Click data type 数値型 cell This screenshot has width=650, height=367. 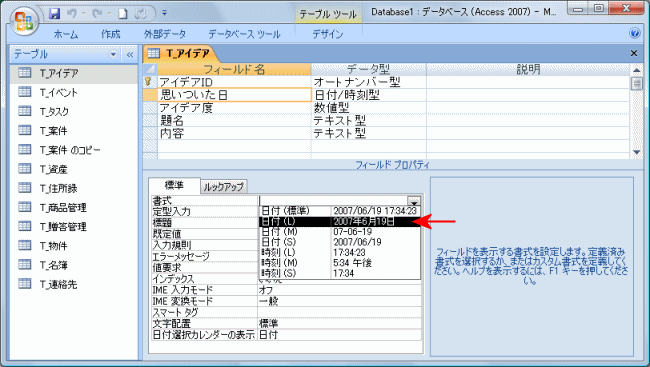369,108
